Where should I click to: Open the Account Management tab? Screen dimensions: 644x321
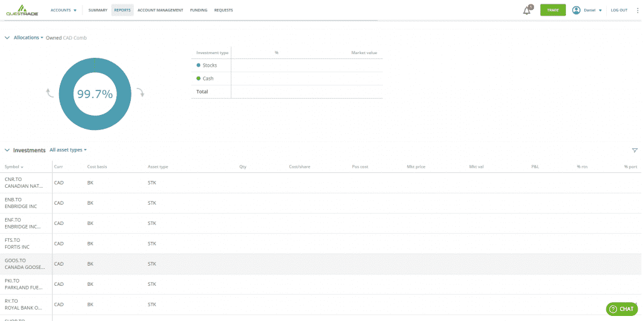160,10
